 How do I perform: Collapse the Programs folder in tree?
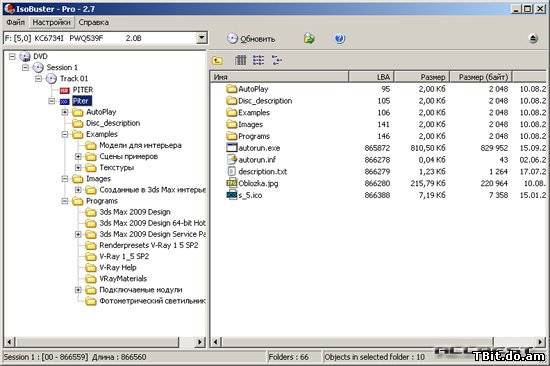click(x=65, y=201)
